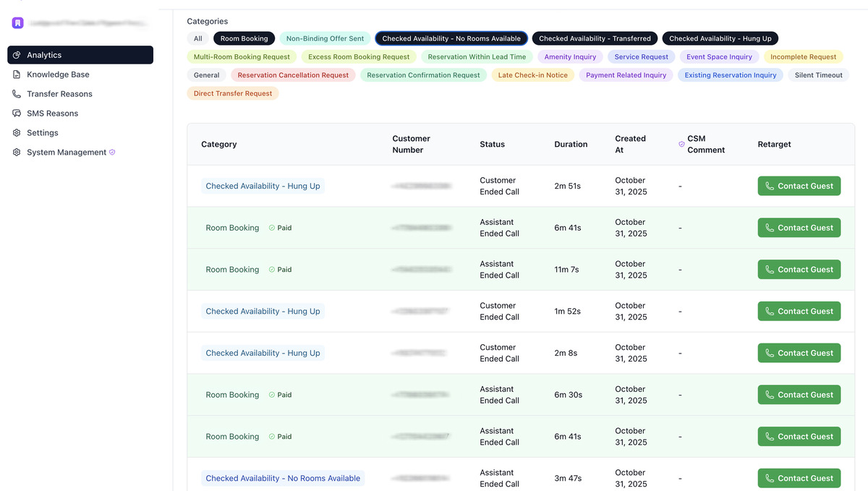This screenshot has width=868, height=491.
Task: Click the System Management gear icon
Action: click(x=17, y=153)
